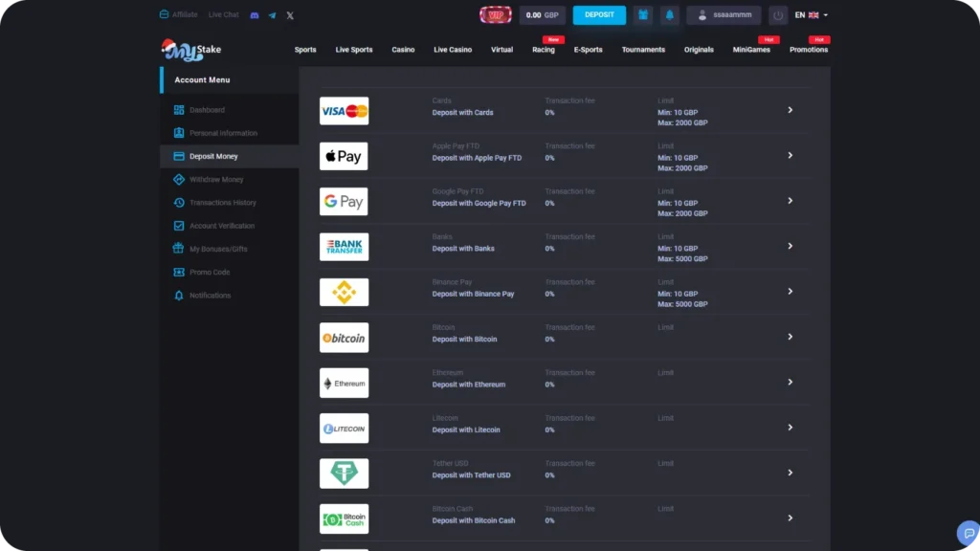The height and width of the screenshot is (551, 980).
Task: Click the Deposit Money card icon
Action: [x=179, y=156]
